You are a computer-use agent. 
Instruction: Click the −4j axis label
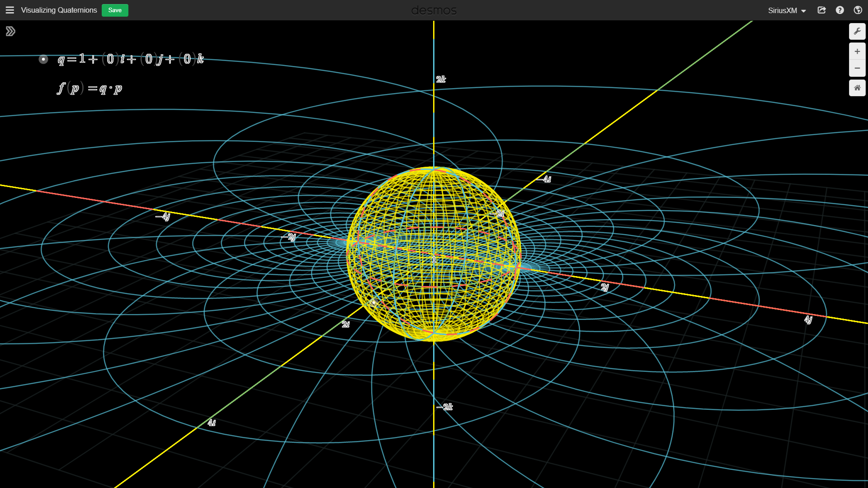[163, 217]
